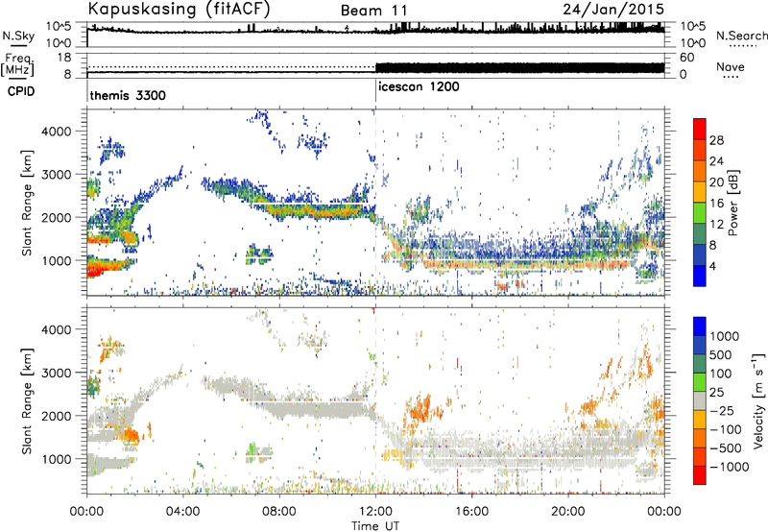Click the "-25" label on Velocity colorbar

[x=722, y=410]
